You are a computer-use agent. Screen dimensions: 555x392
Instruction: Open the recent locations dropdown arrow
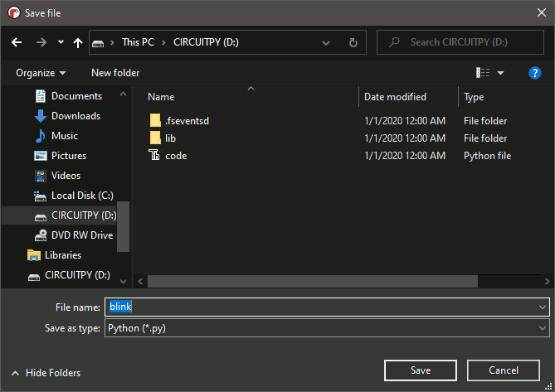(61, 42)
